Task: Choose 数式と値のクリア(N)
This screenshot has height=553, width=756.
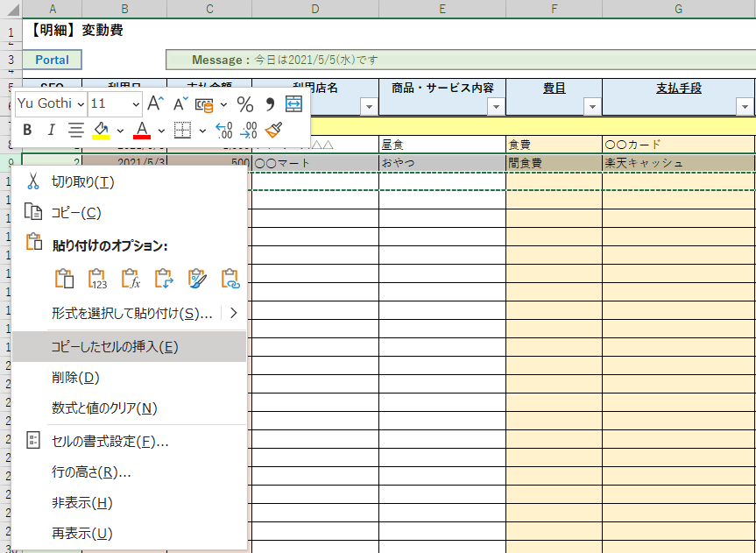Action: pyautogui.click(x=130, y=408)
